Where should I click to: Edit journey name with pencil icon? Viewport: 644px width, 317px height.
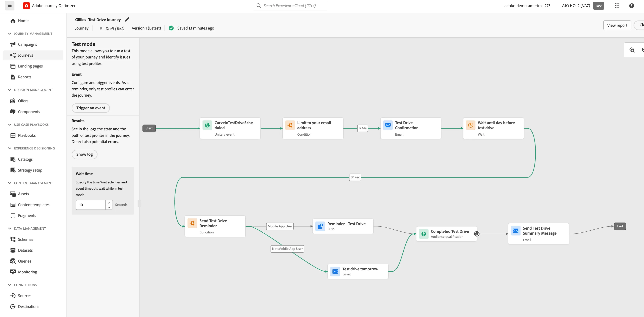tap(127, 19)
